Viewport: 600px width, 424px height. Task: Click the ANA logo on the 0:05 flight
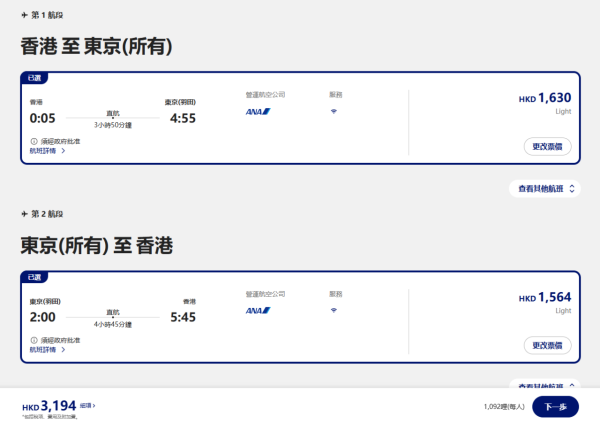pos(258,111)
